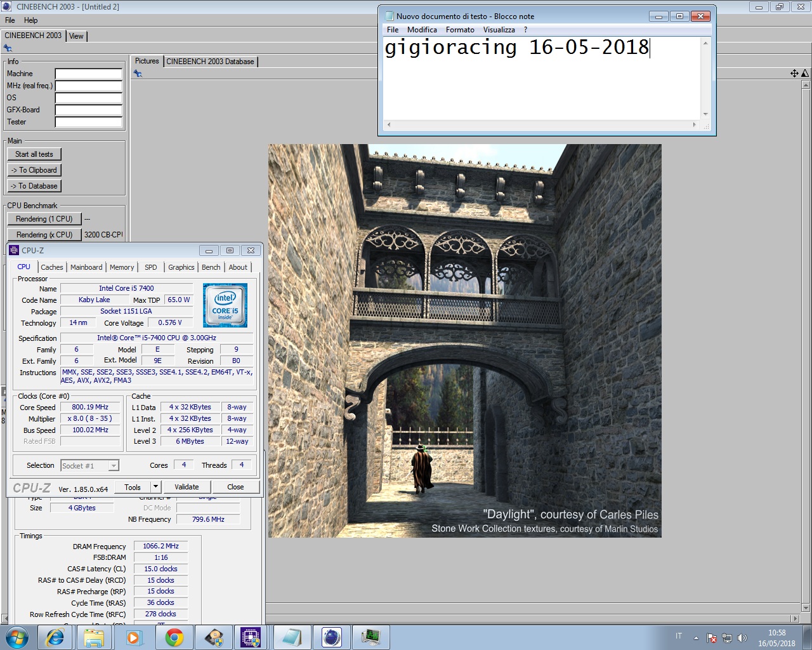Screen dimensions: 812x650
Task: Click the CINEBENCH horizontal scrollbar right arrow
Action: [795, 618]
